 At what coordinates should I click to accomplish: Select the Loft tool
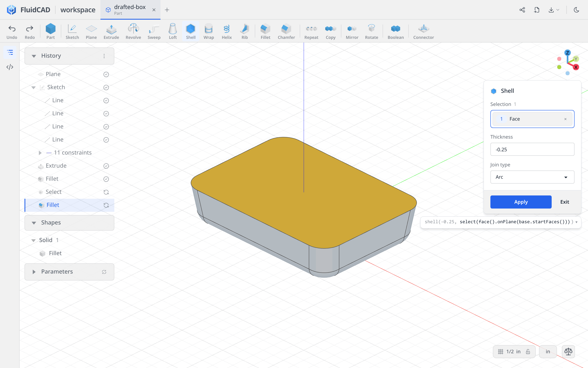(173, 31)
